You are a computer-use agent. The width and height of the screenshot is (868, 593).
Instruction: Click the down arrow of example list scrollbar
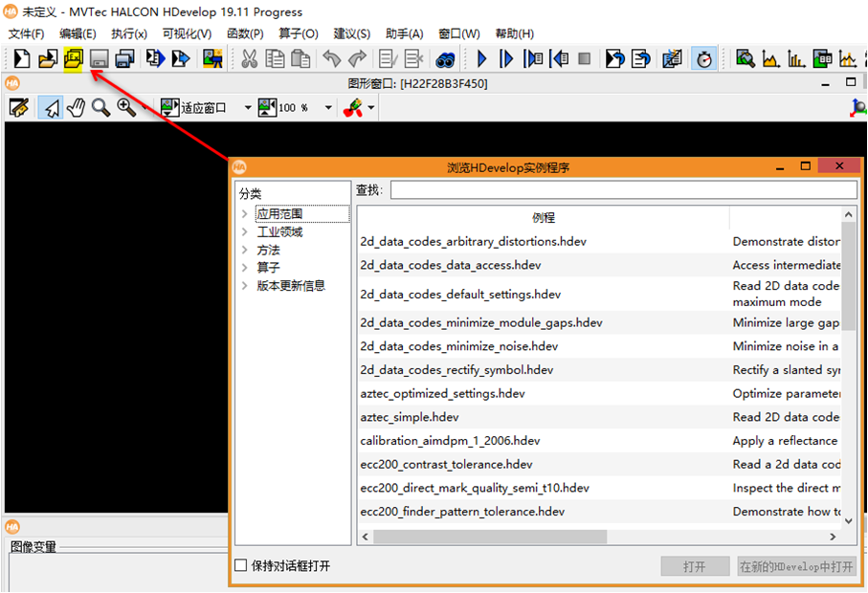pyautogui.click(x=848, y=520)
